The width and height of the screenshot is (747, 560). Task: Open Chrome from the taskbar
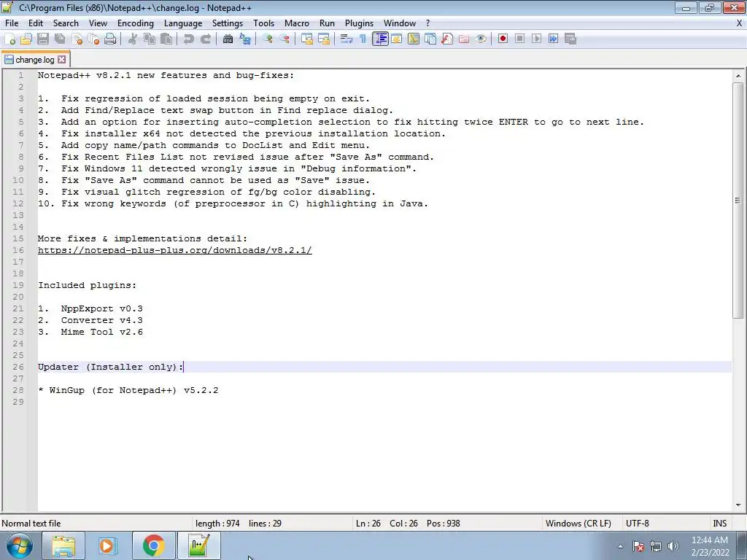[x=153, y=545]
